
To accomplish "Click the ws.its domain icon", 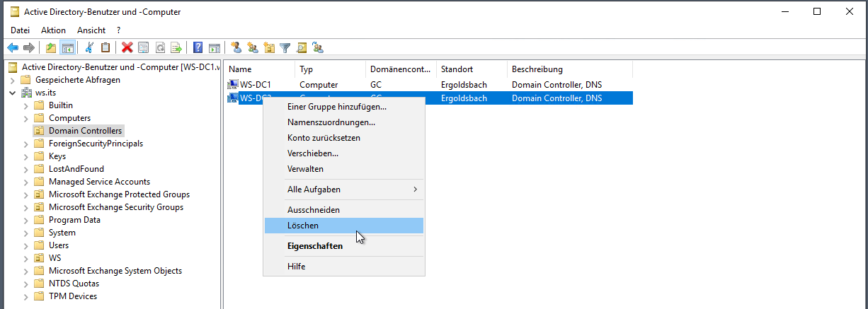I will pyautogui.click(x=27, y=93).
